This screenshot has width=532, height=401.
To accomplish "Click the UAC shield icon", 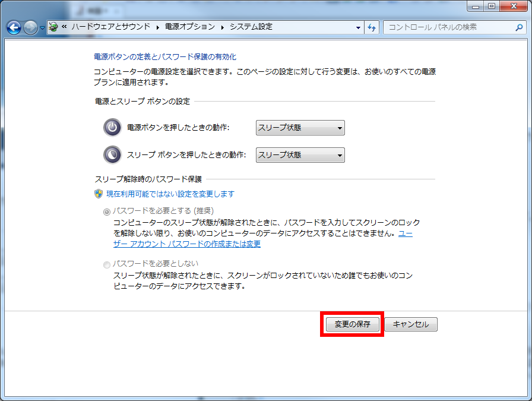I will point(99,194).
